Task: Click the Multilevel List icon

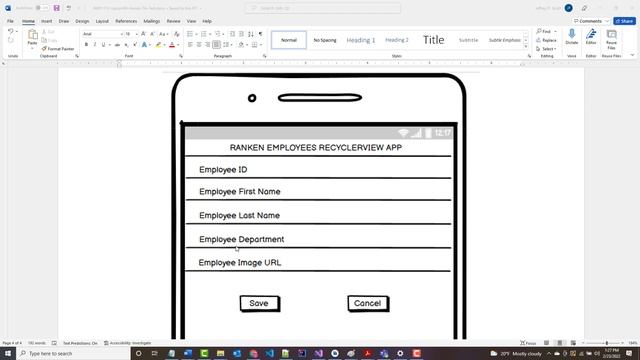Action: point(218,34)
